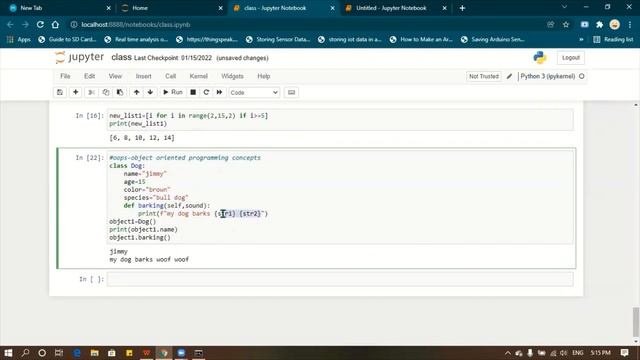Click 'my dog barks woof woof' output
This screenshot has width=640, height=360.
149,260
